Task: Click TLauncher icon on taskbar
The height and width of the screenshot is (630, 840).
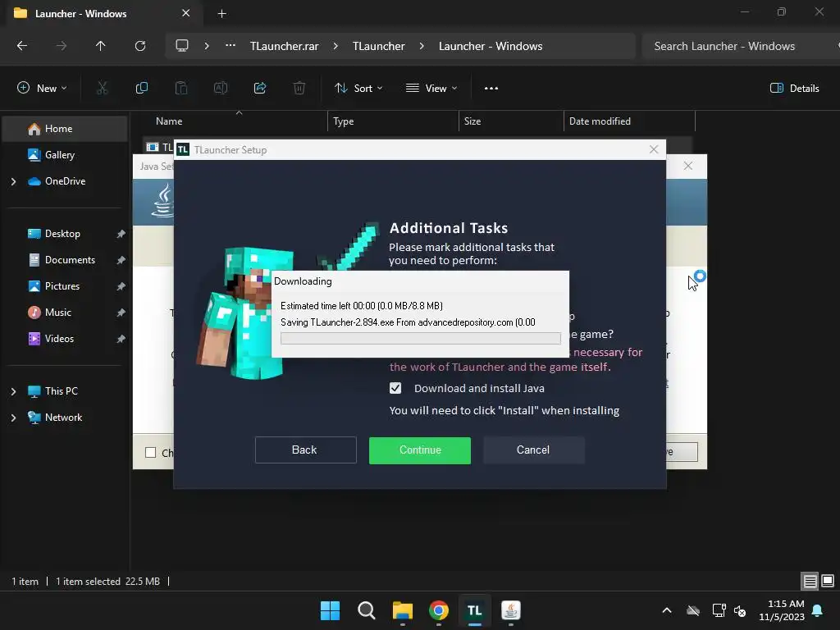Action: pyautogui.click(x=475, y=610)
